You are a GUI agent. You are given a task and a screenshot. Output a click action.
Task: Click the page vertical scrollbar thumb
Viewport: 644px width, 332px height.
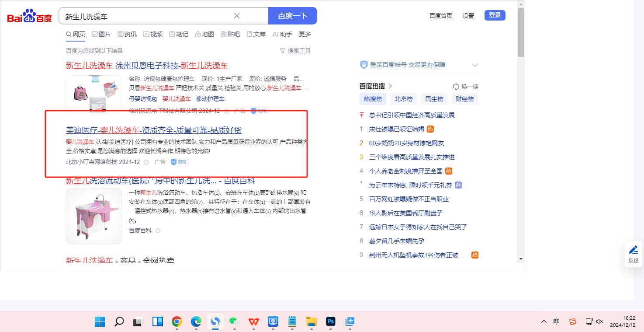[520, 33]
